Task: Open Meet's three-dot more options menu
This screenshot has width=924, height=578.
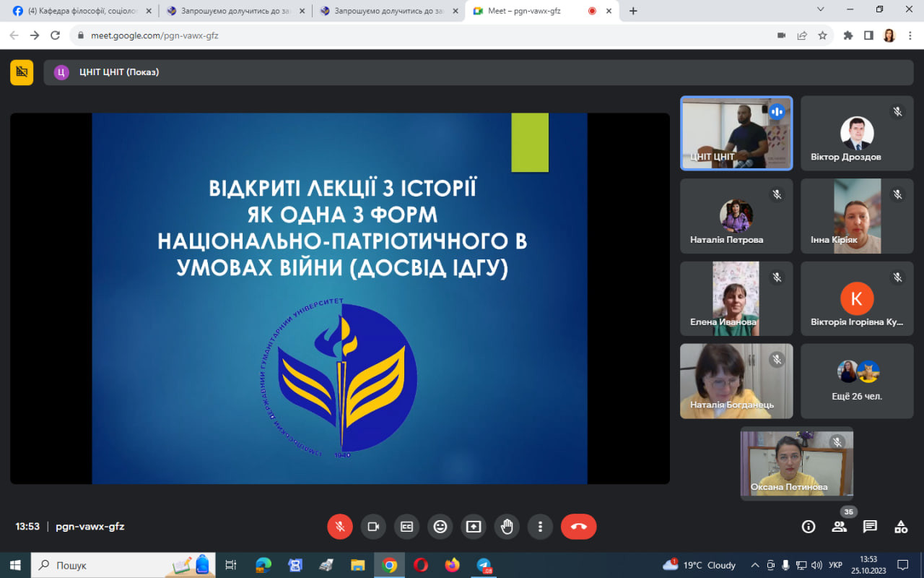Action: 540,527
